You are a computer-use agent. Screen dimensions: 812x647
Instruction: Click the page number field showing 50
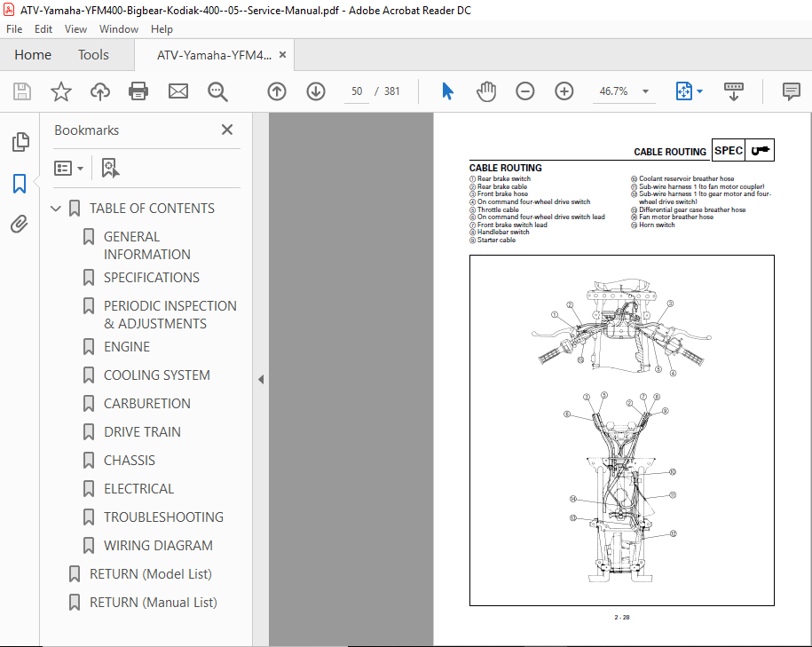pos(357,91)
